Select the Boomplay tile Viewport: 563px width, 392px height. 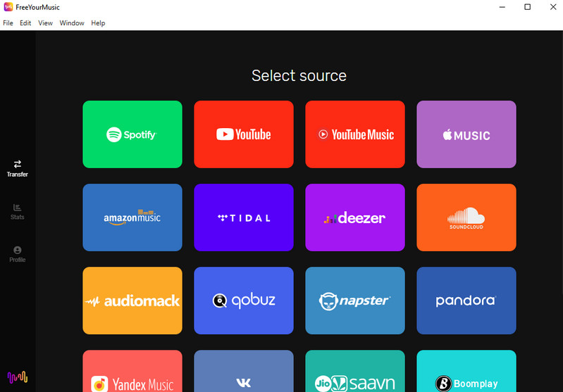pos(466,371)
